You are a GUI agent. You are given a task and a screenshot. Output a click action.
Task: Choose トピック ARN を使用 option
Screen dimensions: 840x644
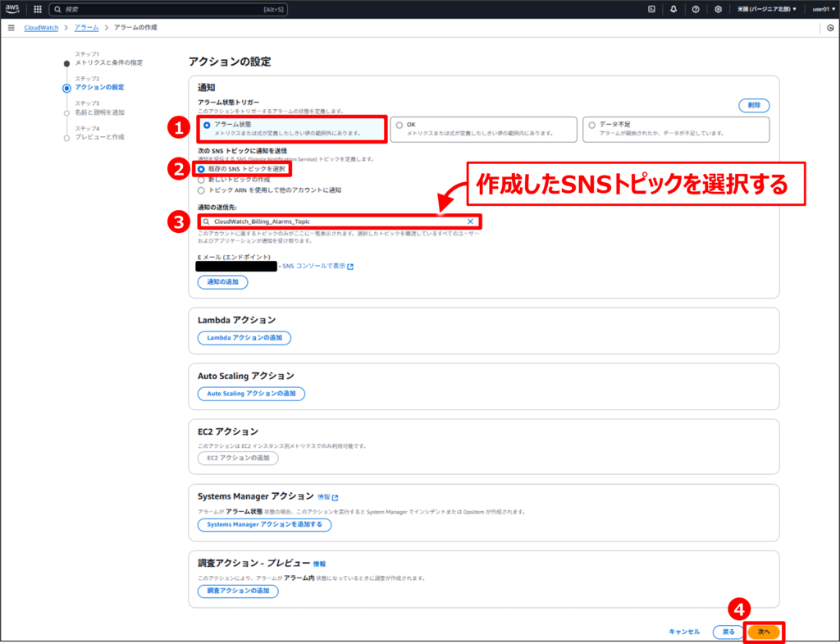point(201,190)
